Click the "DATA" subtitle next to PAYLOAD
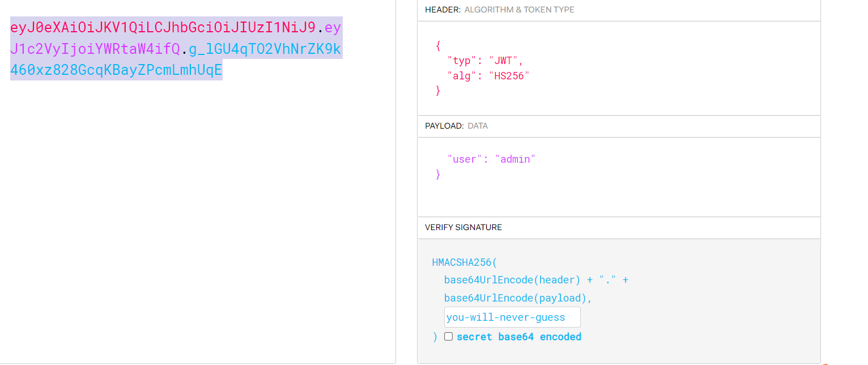868x365 pixels. (x=477, y=126)
